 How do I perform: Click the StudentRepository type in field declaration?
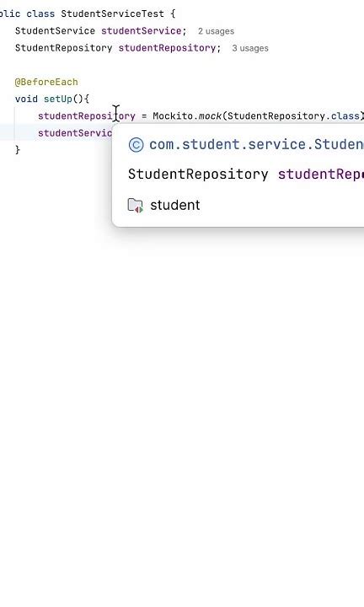(63, 48)
